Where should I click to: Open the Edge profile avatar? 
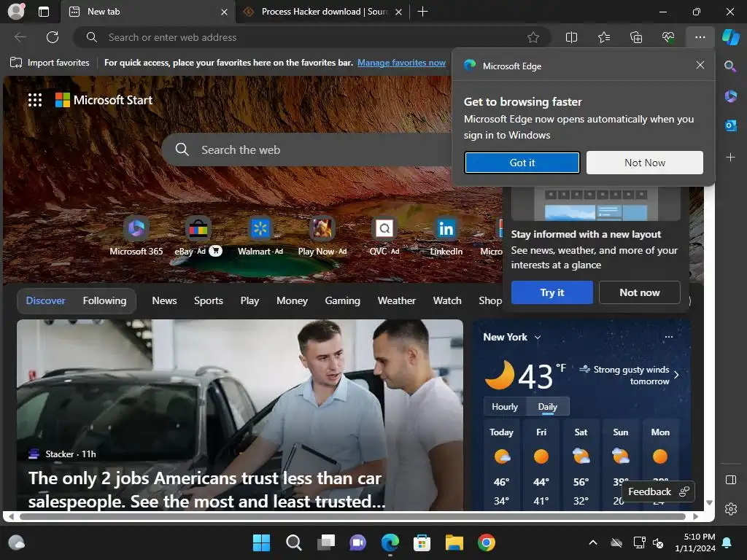click(x=16, y=12)
